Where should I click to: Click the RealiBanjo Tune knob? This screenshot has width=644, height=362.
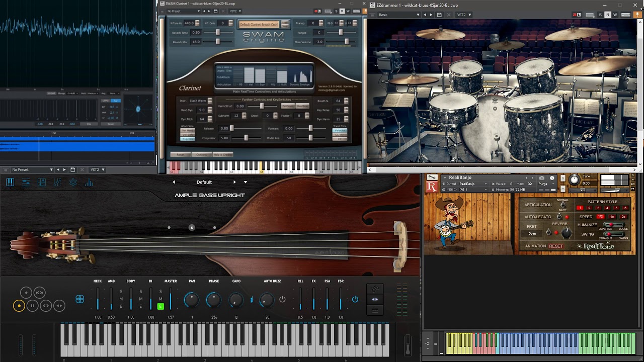(x=574, y=179)
